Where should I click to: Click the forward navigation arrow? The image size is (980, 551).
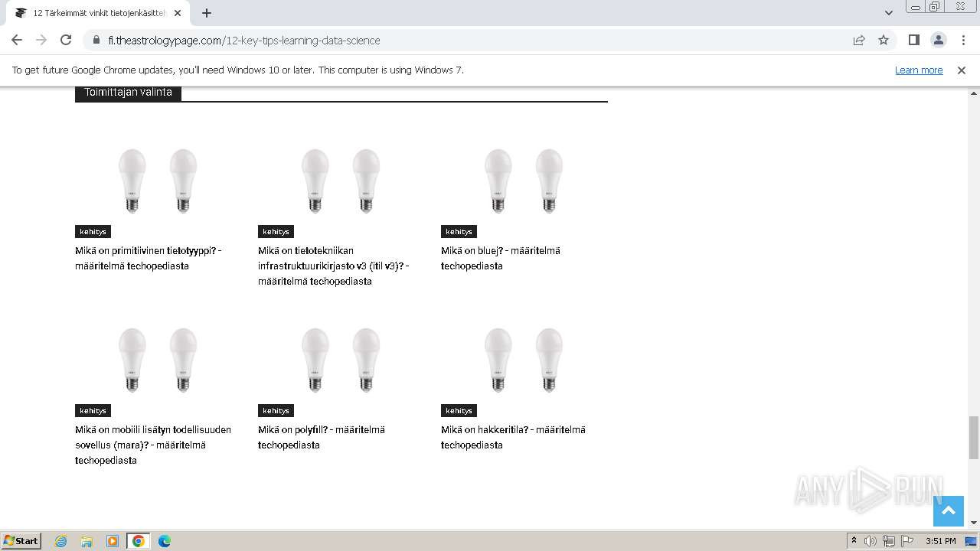pyautogui.click(x=41, y=40)
